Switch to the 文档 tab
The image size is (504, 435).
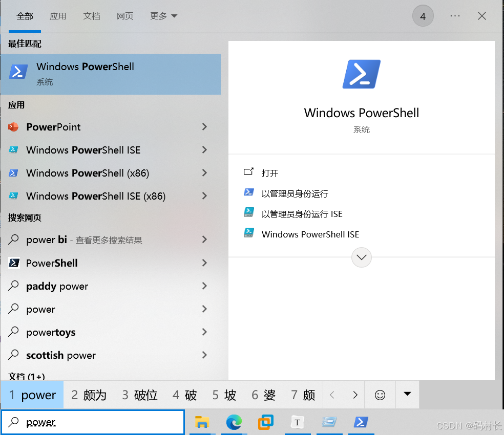pyautogui.click(x=91, y=16)
